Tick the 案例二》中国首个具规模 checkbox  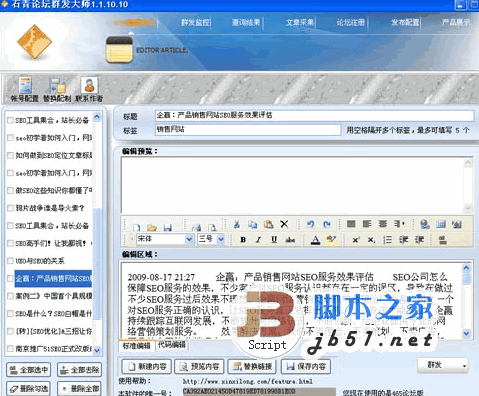coord(10,296)
